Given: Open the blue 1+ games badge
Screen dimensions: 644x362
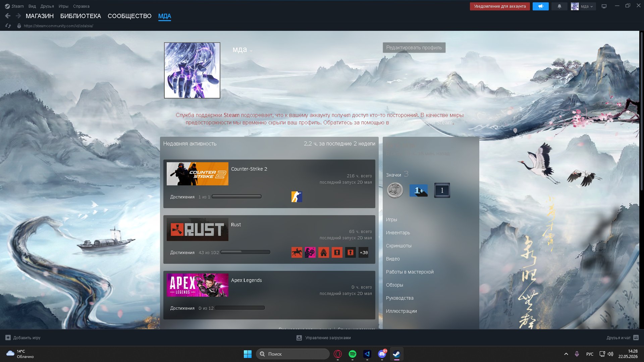Looking at the screenshot, I should coord(419,190).
